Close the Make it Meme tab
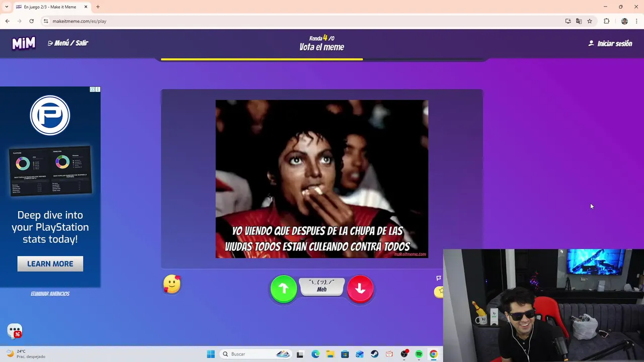 86,7
